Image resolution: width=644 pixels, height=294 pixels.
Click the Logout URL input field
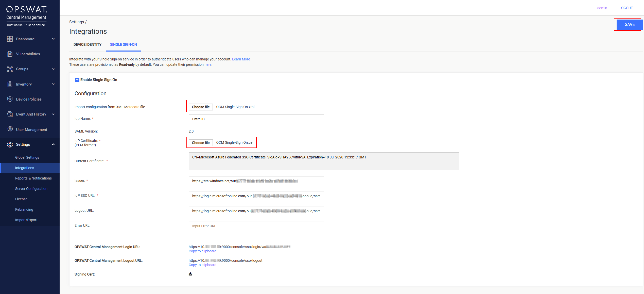click(256, 211)
